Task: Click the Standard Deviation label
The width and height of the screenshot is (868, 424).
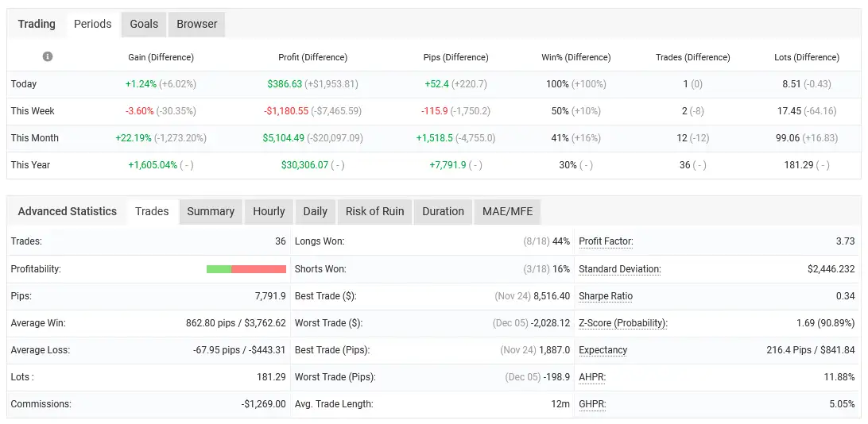Action: pos(619,269)
